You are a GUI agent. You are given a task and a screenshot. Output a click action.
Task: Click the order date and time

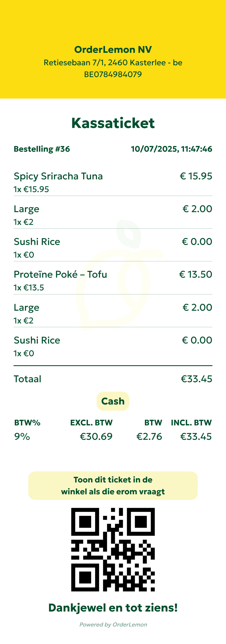[x=171, y=149]
